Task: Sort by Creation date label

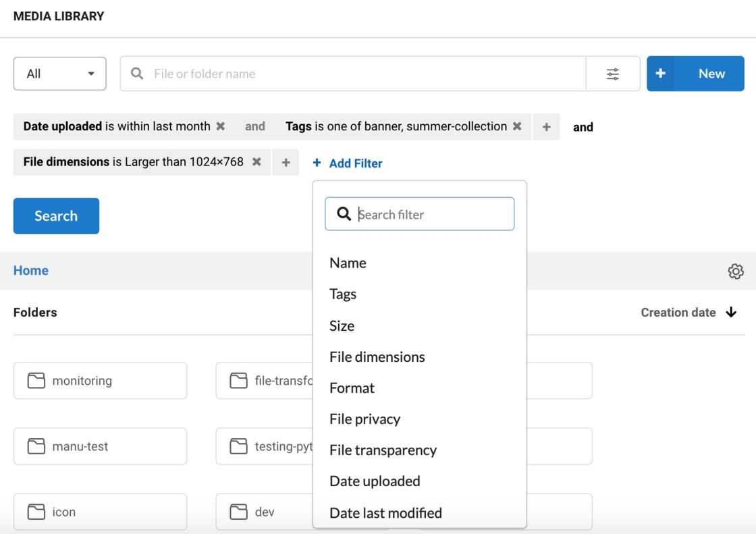Action: [678, 313]
